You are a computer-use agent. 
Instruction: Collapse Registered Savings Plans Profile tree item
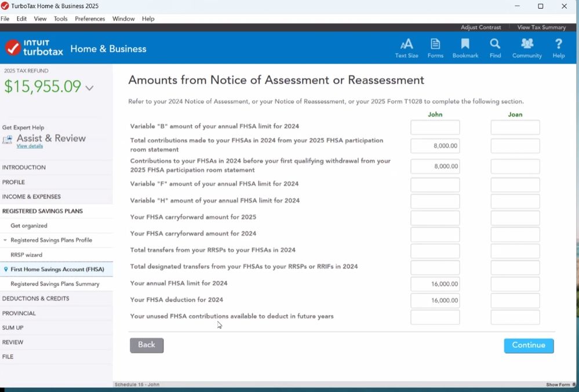(5, 240)
